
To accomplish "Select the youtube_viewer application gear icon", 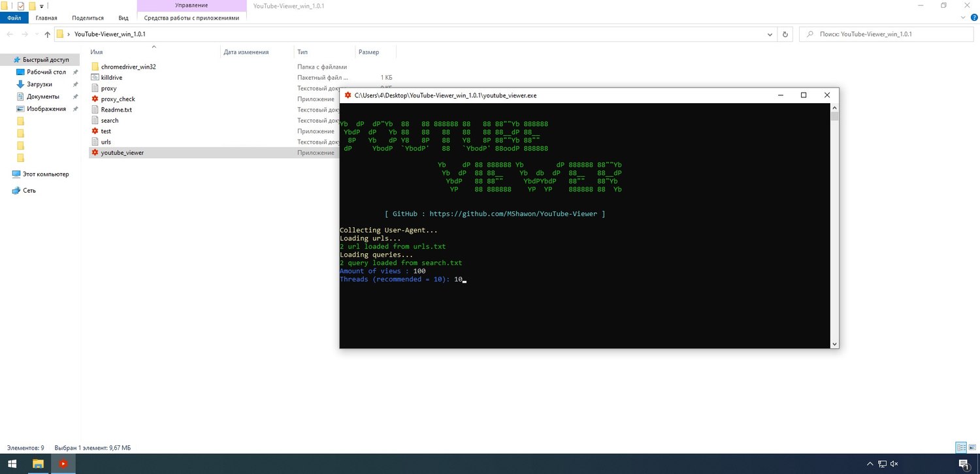I will coord(95,153).
